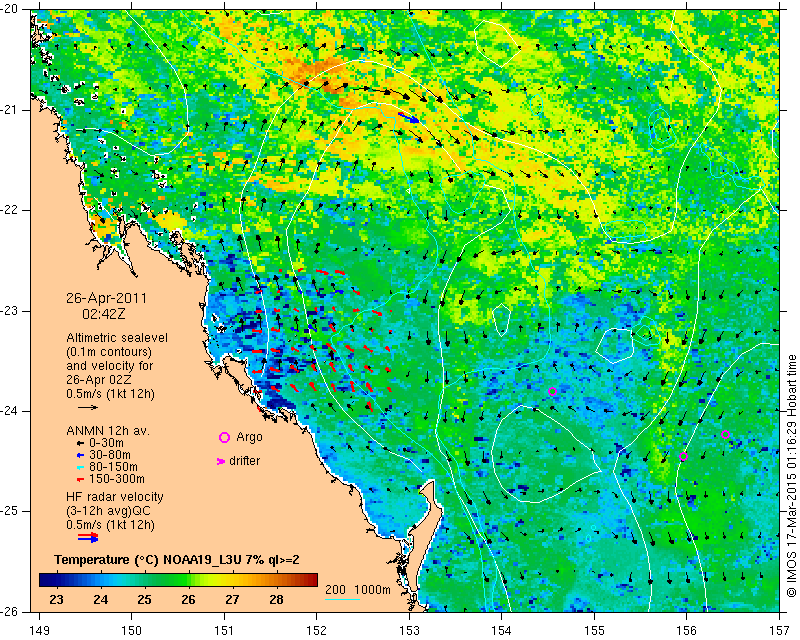Viewport: 800px width, 640px height.
Task: Click the cyan 80-150m arrow legend symbol
Action: coord(80,467)
